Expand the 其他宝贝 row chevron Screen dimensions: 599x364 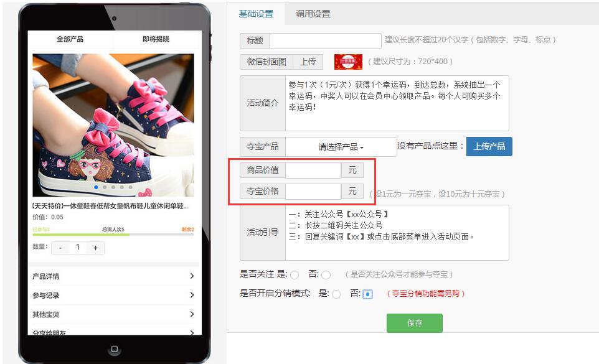click(192, 314)
